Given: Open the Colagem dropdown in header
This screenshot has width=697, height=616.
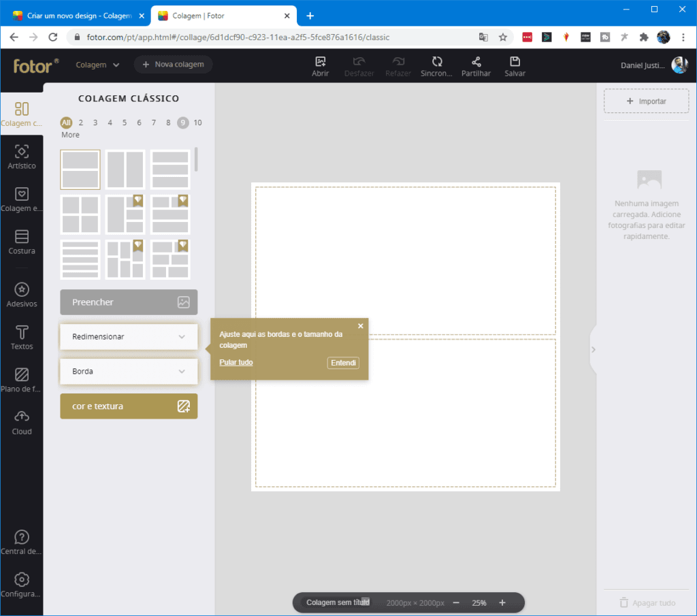Looking at the screenshot, I should tap(97, 65).
